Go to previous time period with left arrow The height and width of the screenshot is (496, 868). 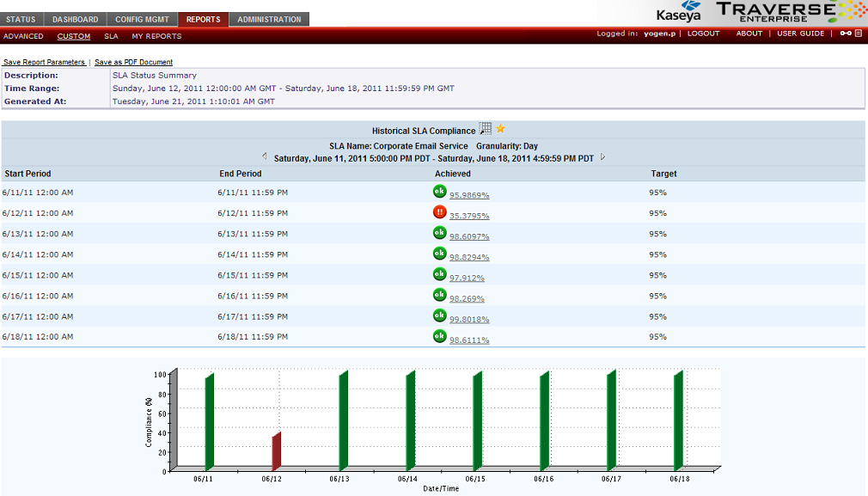(265, 157)
